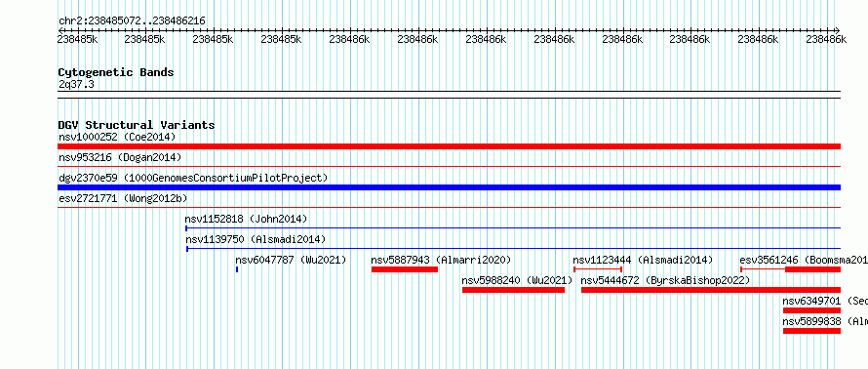
Task: Open the nsv1139750 (Alsmadi2014) variant label
Action: tap(256, 239)
